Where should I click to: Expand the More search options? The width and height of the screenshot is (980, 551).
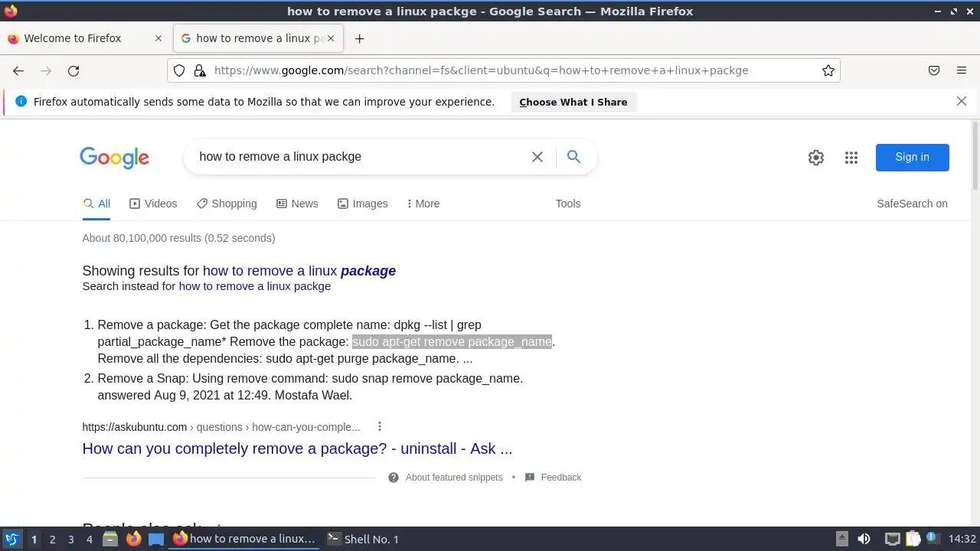(x=423, y=204)
